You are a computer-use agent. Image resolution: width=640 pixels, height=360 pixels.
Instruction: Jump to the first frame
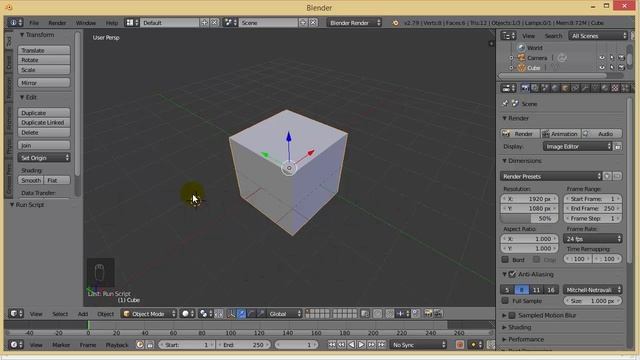point(332,345)
